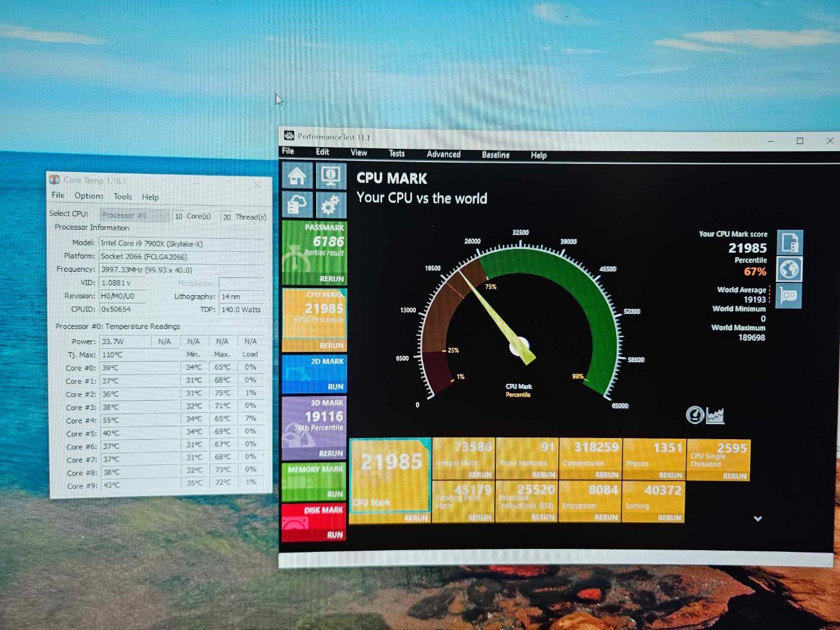Click the Core #4 temperature "55°C"

coord(139,420)
